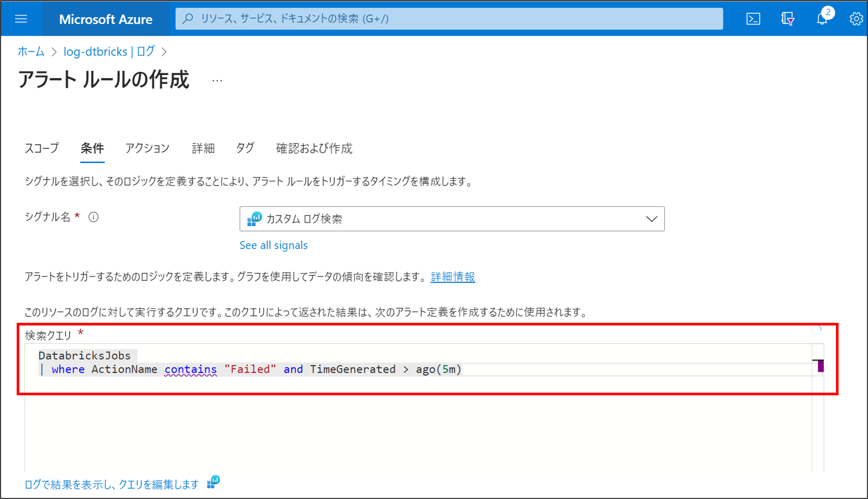Click Log Analytics icon beside edit-query link

click(x=213, y=482)
